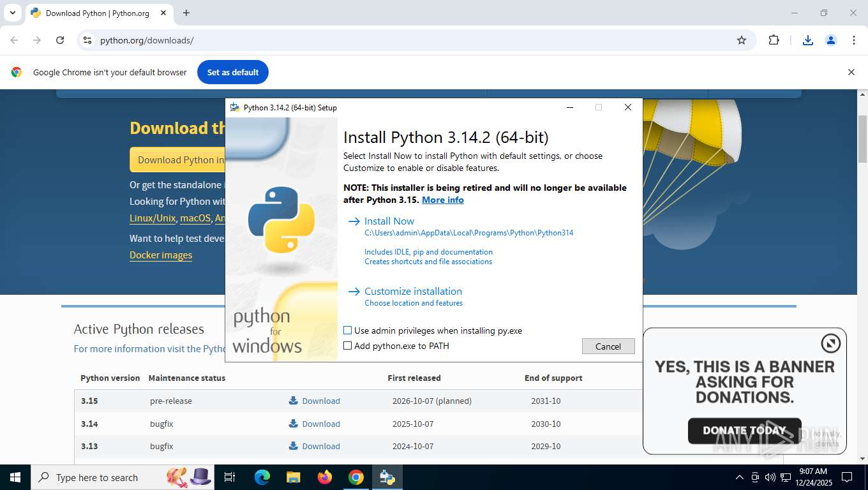Open the Chrome extensions puzzle icon
Viewport: 868px width, 490px height.
774,40
